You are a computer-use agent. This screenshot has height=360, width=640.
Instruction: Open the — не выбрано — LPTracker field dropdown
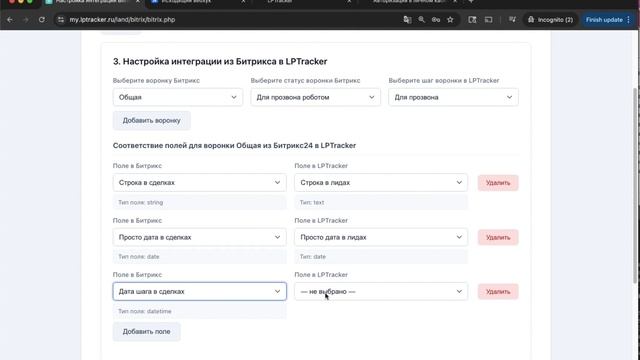point(381,291)
